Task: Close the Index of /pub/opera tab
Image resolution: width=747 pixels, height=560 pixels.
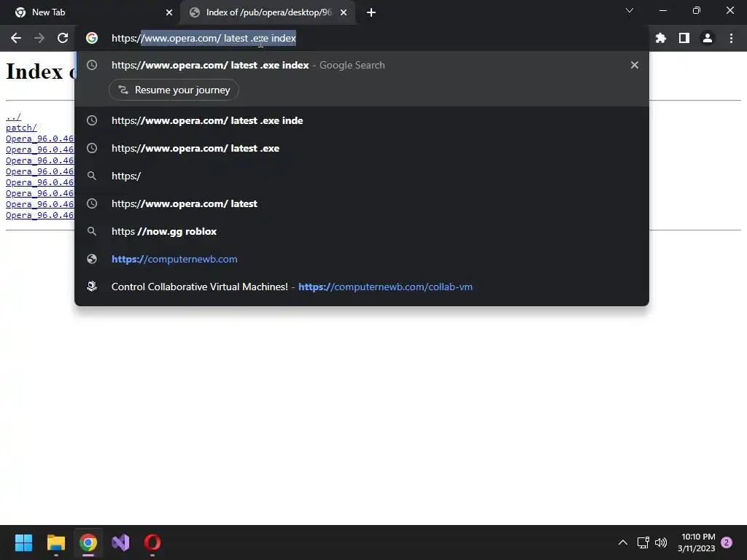Action: pyautogui.click(x=344, y=12)
